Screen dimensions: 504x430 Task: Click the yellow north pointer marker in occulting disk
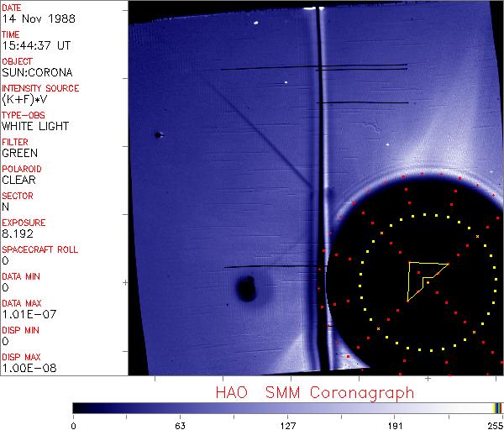pyautogui.click(x=424, y=277)
